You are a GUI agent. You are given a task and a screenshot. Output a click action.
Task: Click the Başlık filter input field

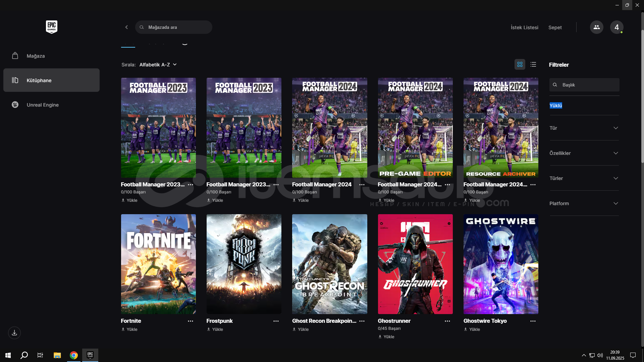584,85
